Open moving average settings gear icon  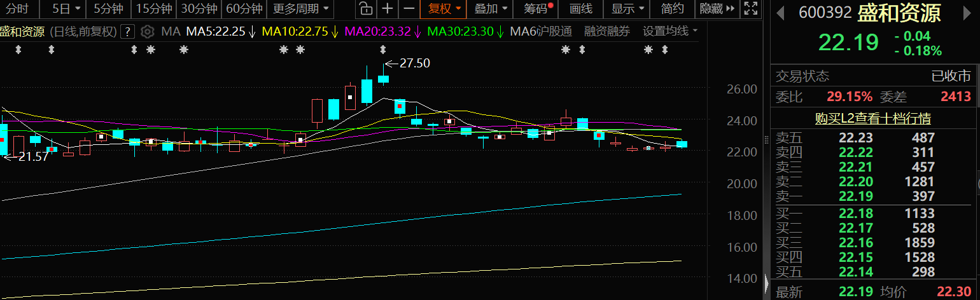pos(147,32)
